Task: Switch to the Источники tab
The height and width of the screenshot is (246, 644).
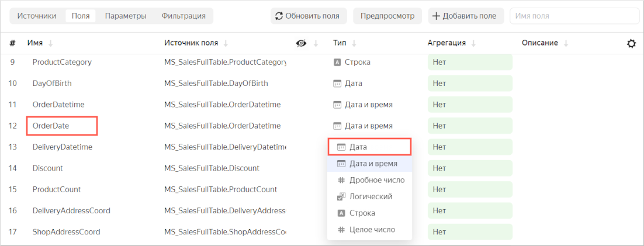Action: click(37, 16)
